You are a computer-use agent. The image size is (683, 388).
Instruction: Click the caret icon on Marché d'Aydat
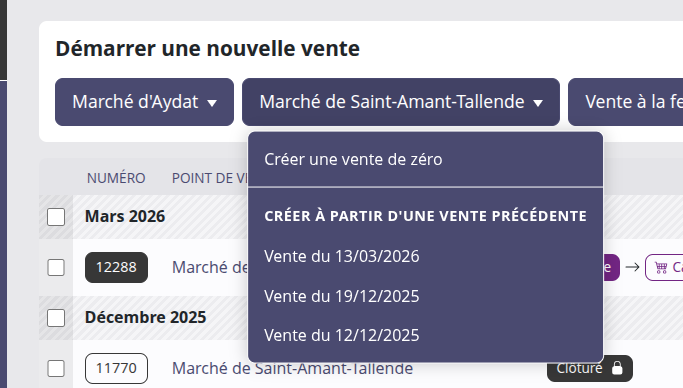212,103
